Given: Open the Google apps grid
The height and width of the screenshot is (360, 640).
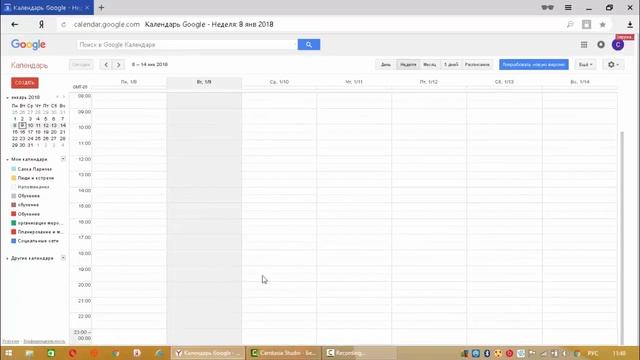Looking at the screenshot, I should 584,44.
